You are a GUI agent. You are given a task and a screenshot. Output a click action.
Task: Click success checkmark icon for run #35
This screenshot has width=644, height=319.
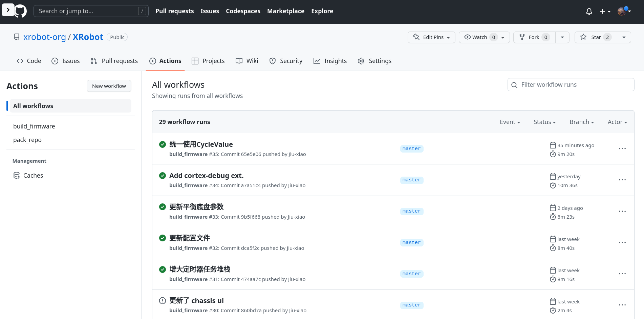(163, 144)
